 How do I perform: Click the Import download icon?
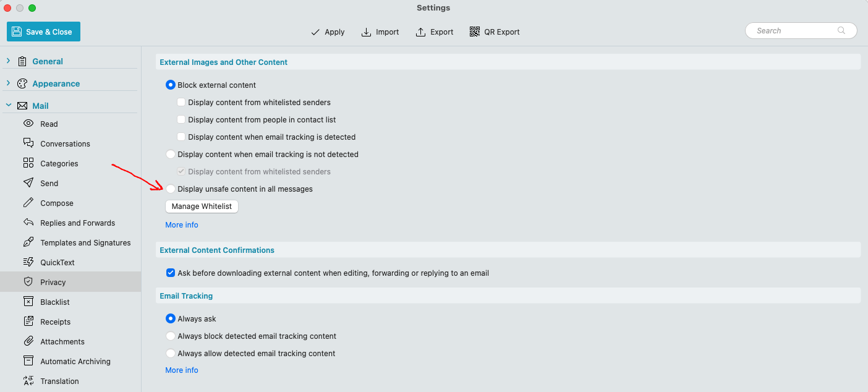pos(366,32)
